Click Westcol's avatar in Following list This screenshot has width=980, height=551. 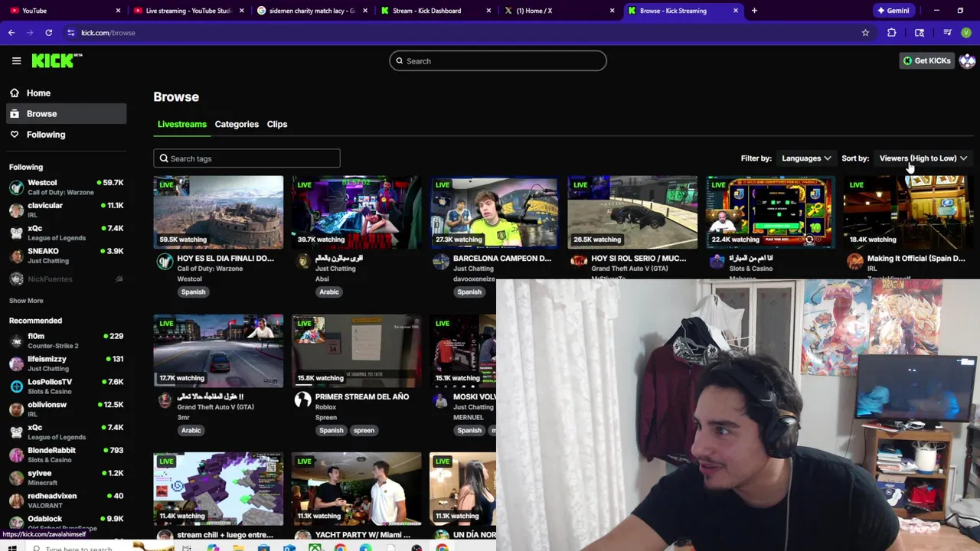coord(16,187)
